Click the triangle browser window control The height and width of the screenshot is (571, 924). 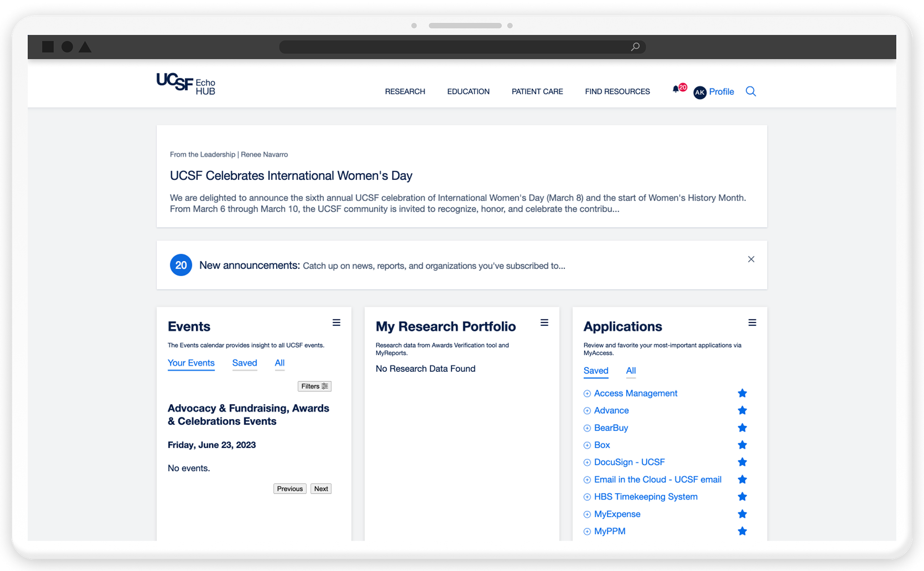85,47
